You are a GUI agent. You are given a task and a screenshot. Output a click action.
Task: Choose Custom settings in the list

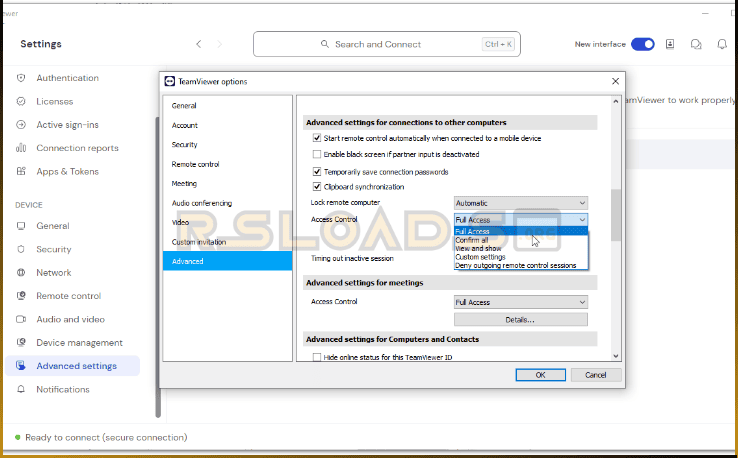click(x=521, y=257)
